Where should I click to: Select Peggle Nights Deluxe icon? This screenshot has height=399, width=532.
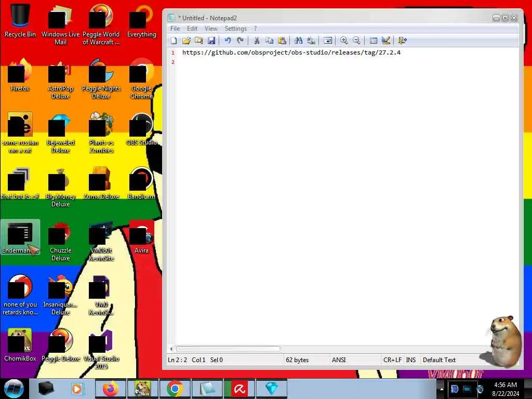pyautogui.click(x=101, y=79)
